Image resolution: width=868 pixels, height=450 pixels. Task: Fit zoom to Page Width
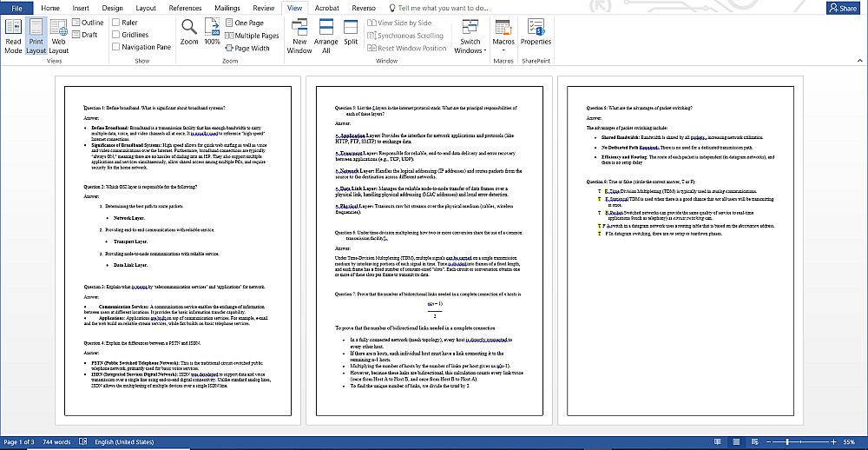click(x=247, y=49)
